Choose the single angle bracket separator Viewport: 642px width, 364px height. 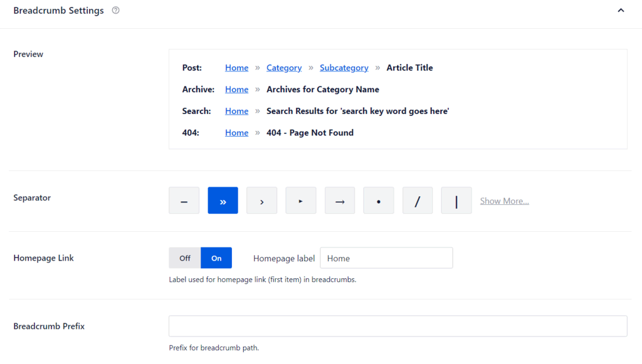(261, 200)
